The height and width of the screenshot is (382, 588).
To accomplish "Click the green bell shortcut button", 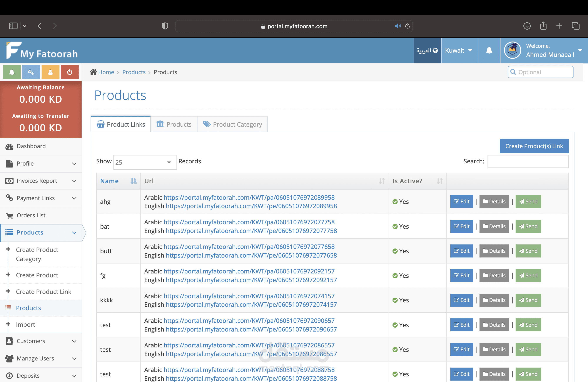I will (x=12, y=72).
